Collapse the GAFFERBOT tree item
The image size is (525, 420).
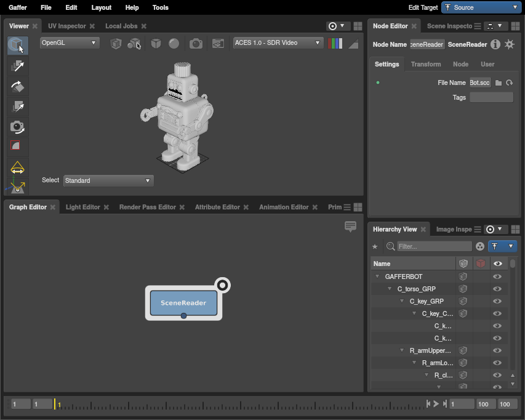point(377,277)
